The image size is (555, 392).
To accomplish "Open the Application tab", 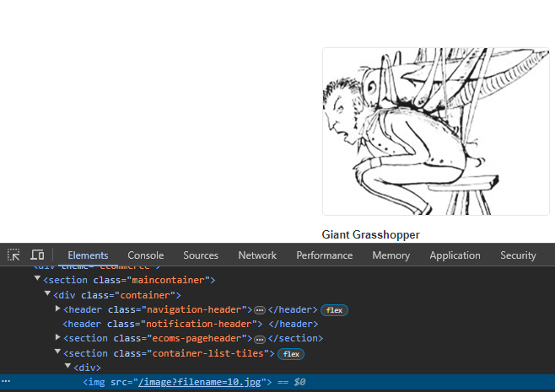I will [455, 255].
